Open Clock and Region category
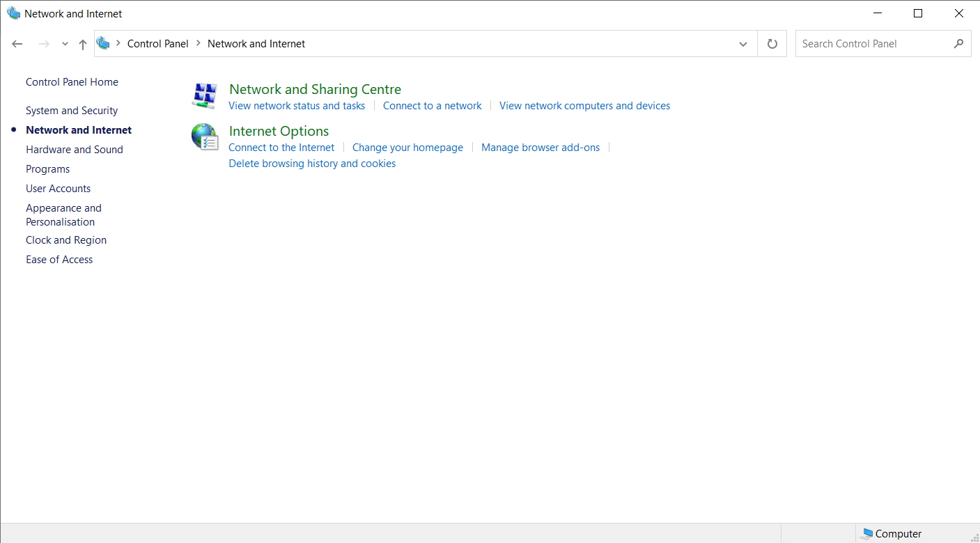This screenshot has height=543, width=980. click(66, 240)
